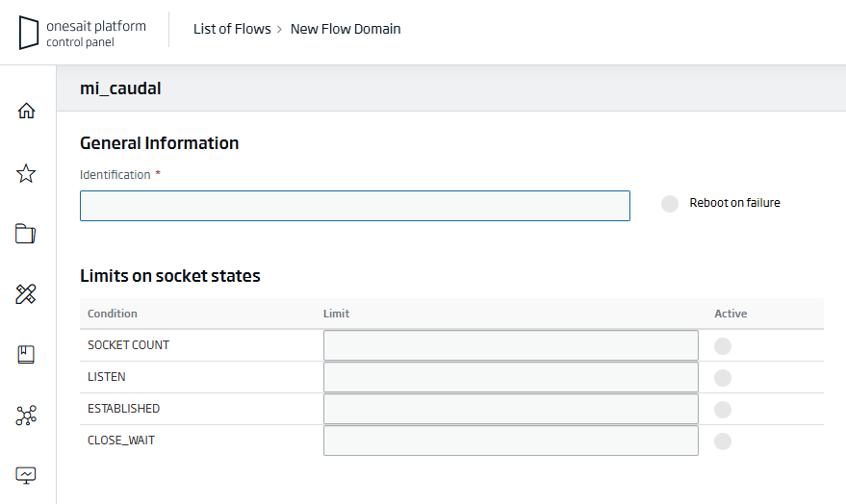Open the folder icon in sidebar
The height and width of the screenshot is (504, 846).
[27, 234]
